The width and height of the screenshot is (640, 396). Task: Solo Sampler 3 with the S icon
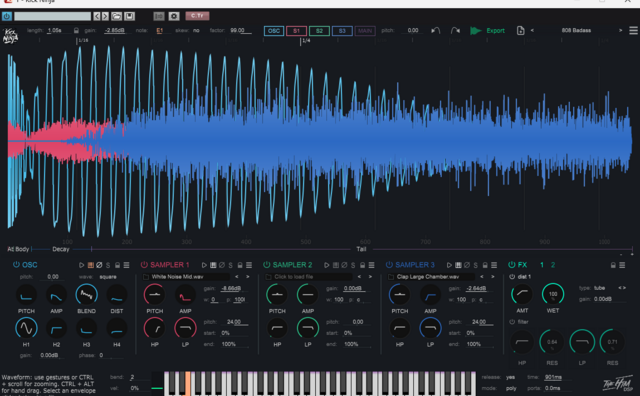pyautogui.click(x=476, y=265)
